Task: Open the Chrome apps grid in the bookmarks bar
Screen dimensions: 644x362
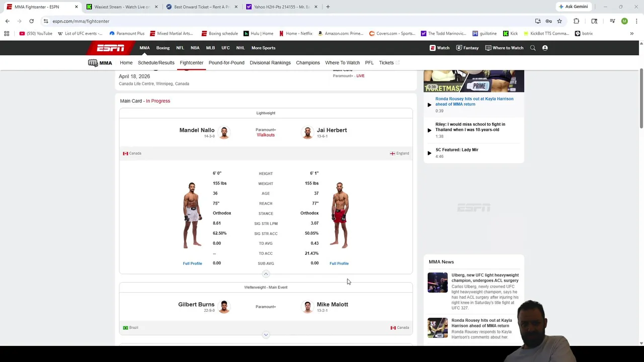Action: pyautogui.click(x=7, y=33)
